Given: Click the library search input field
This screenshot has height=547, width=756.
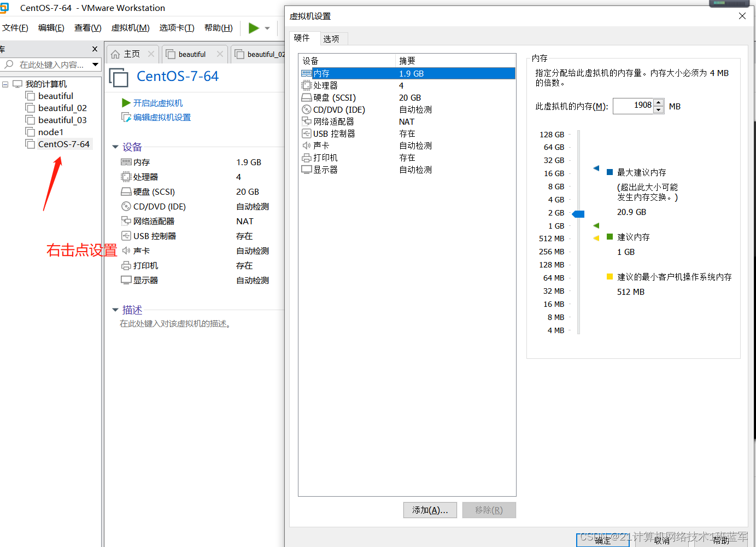Looking at the screenshot, I should click(46, 65).
